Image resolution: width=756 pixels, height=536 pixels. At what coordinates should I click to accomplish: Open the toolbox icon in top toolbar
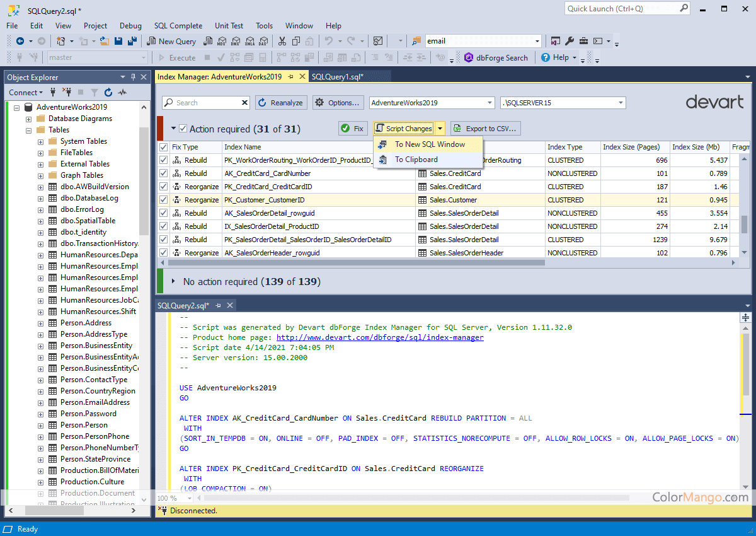584,41
